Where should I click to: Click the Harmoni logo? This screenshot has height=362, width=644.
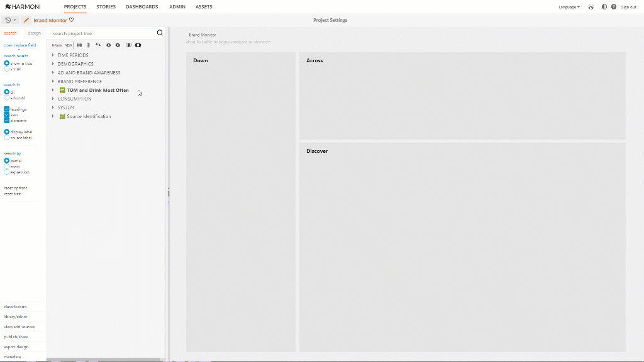pos(23,6)
